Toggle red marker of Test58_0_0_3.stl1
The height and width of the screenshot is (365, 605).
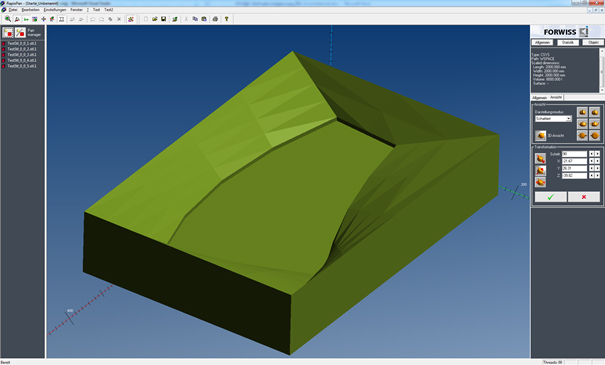click(3, 55)
